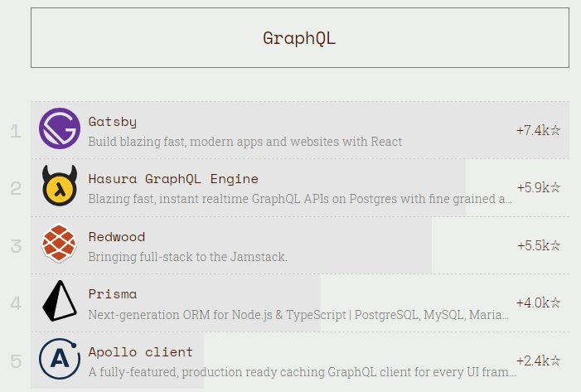Click the GraphQL category header box
Screen dimensions: 581x392
(299, 38)
